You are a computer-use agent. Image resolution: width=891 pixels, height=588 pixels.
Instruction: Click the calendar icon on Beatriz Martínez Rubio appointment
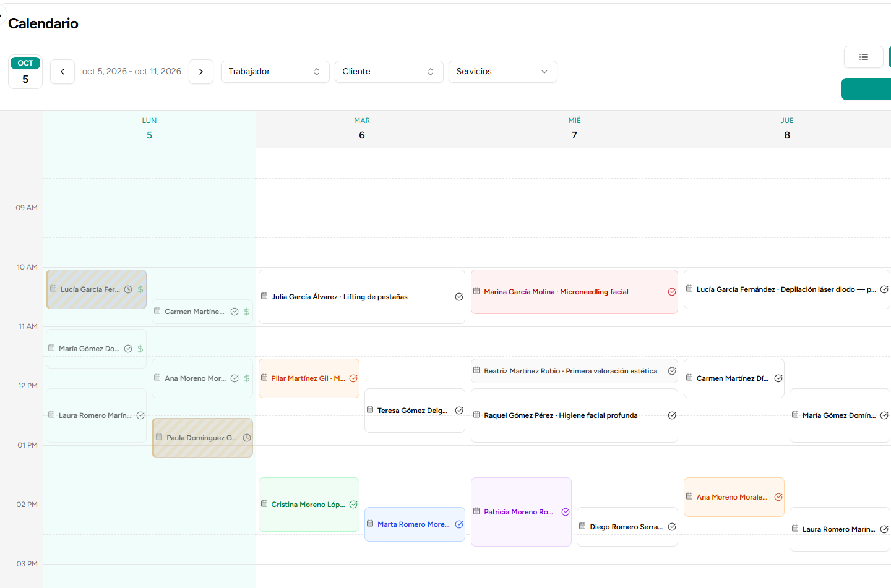click(476, 370)
